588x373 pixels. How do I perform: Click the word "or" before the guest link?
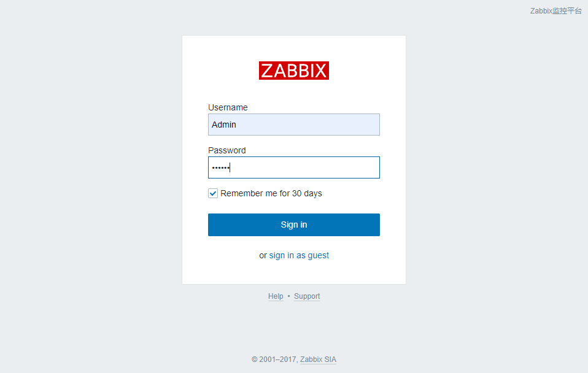tap(263, 255)
